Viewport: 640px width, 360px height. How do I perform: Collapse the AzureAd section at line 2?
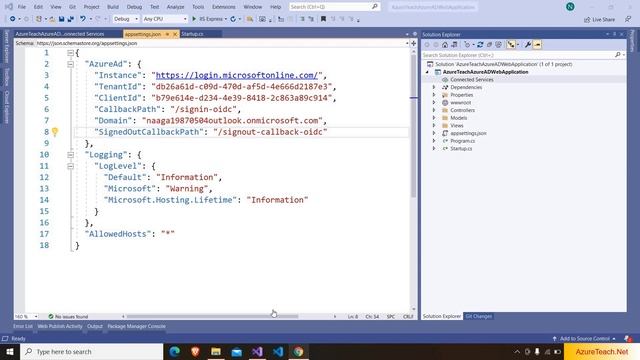click(70, 64)
